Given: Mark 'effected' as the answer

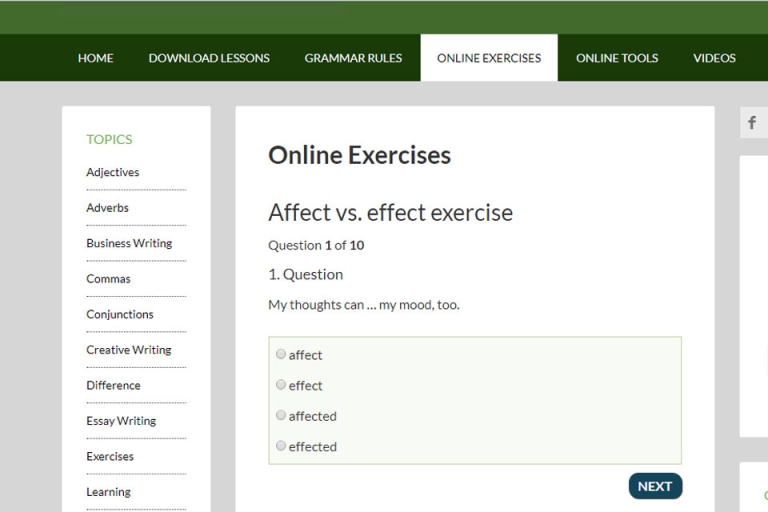Looking at the screenshot, I should tap(281, 446).
